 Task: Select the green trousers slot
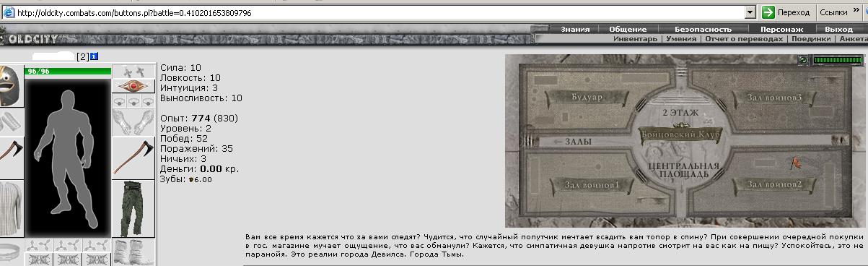coord(133,209)
